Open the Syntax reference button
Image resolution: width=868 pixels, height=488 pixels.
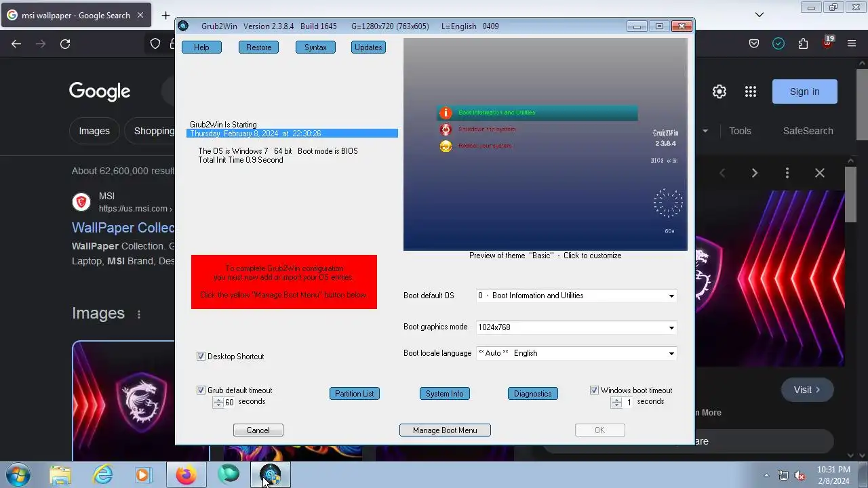click(315, 47)
